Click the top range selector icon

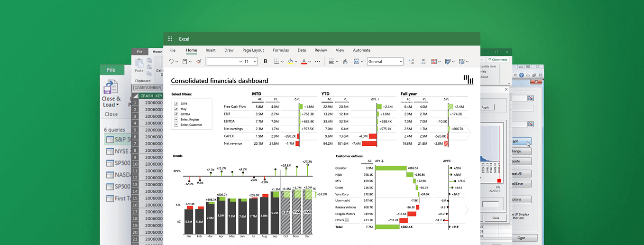click(530, 98)
